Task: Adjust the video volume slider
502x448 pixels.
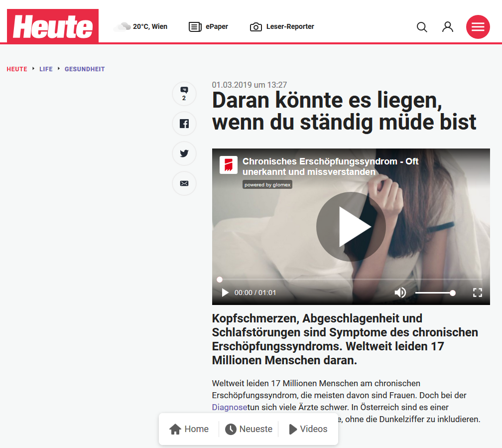Action: click(435, 293)
